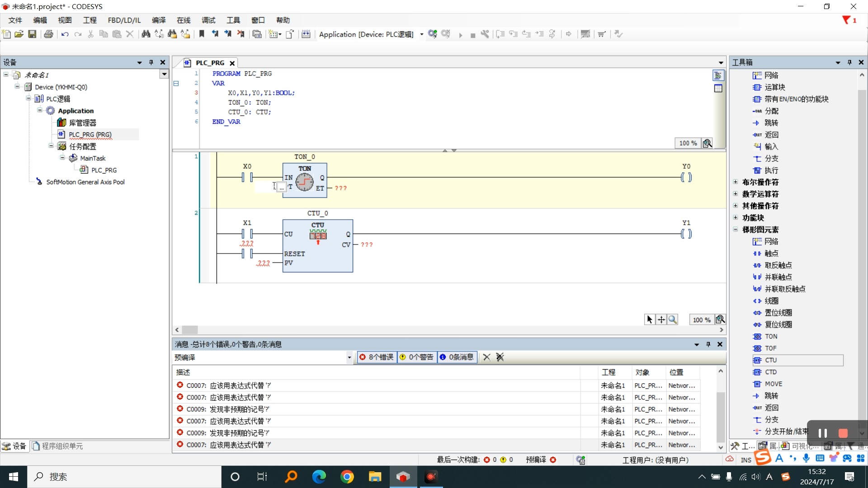The image size is (868, 488).
Task: Toggle the 8个错误 errors filter
Action: (377, 357)
